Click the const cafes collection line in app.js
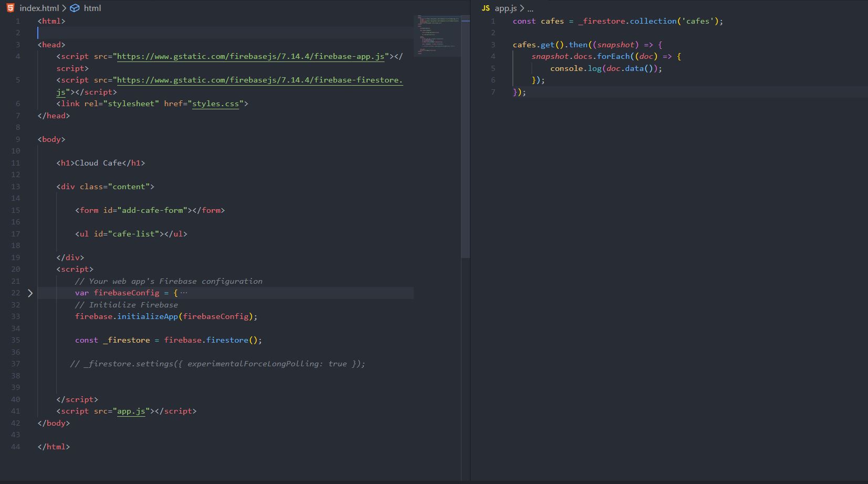Image resolution: width=868 pixels, height=484 pixels. [x=618, y=21]
